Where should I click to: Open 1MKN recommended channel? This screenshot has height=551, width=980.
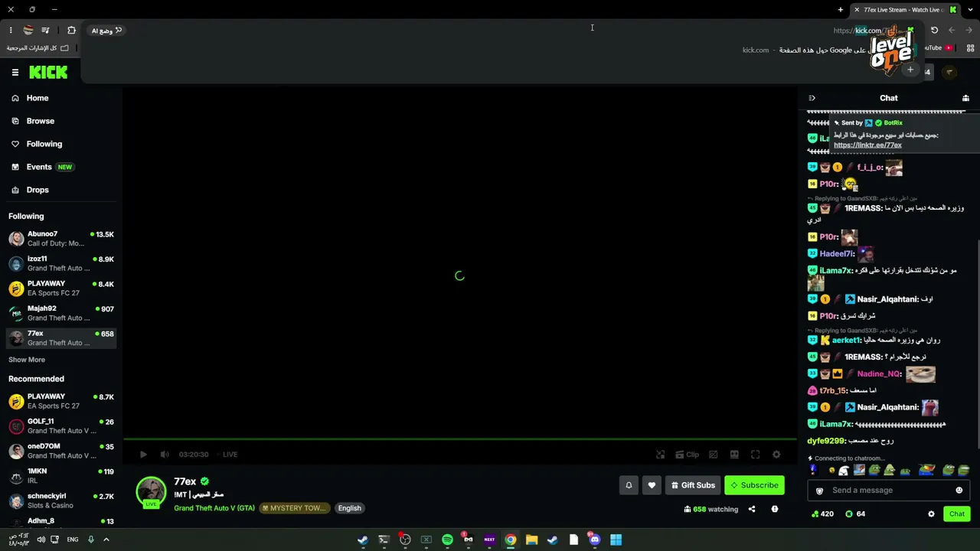(61, 475)
